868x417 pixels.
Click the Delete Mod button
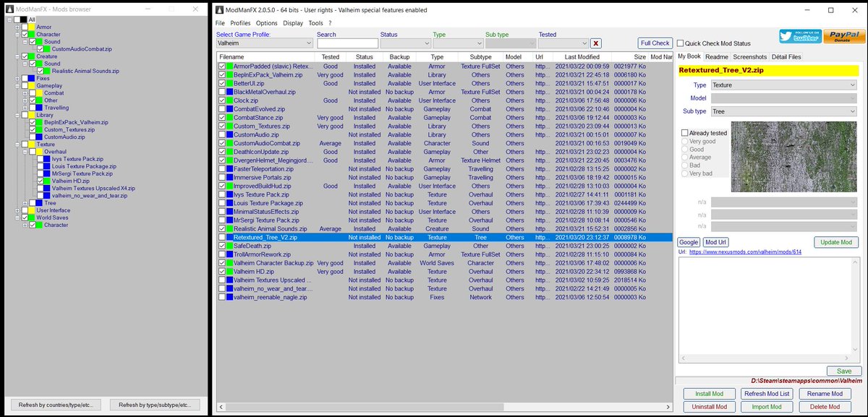pyautogui.click(x=825, y=407)
